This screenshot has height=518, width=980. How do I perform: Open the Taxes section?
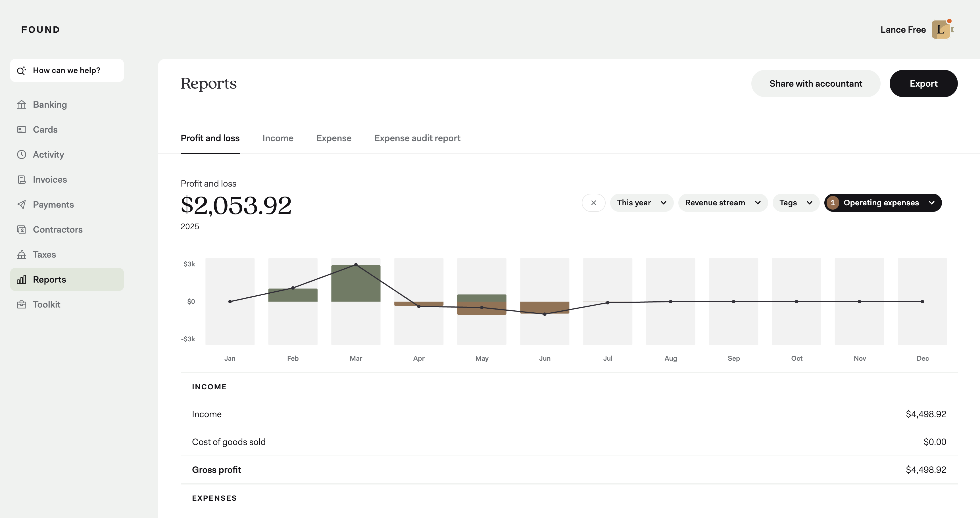(x=67, y=254)
